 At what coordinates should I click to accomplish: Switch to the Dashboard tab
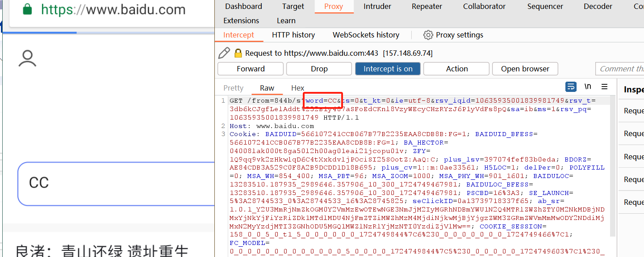[x=243, y=6]
